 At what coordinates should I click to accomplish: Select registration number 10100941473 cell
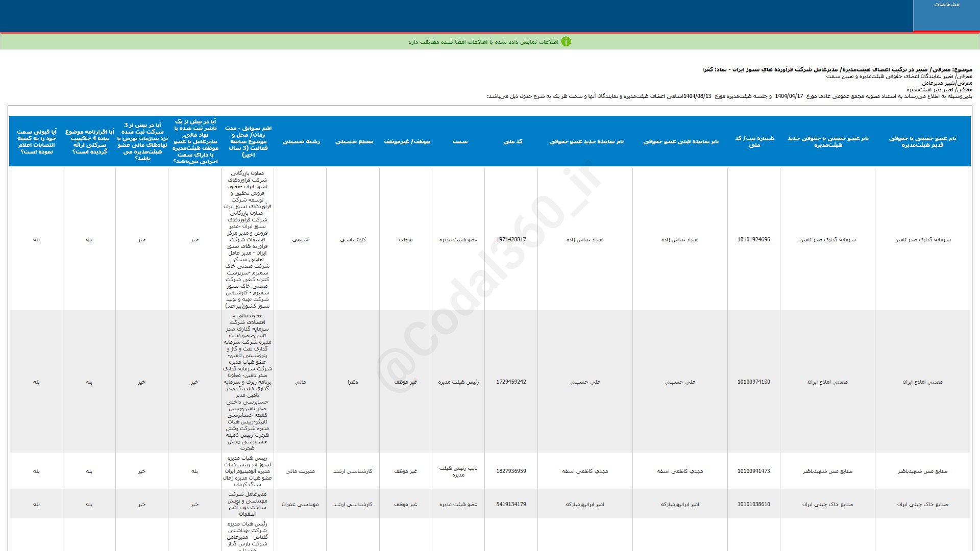(753, 471)
